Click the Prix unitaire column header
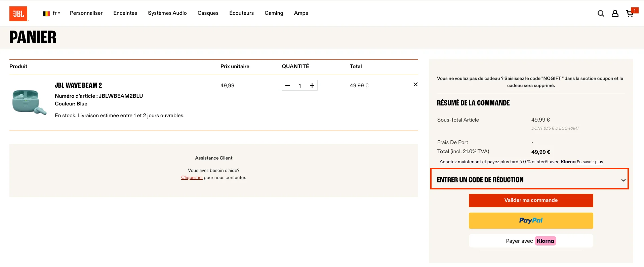This screenshot has height=267, width=644. pos(235,66)
